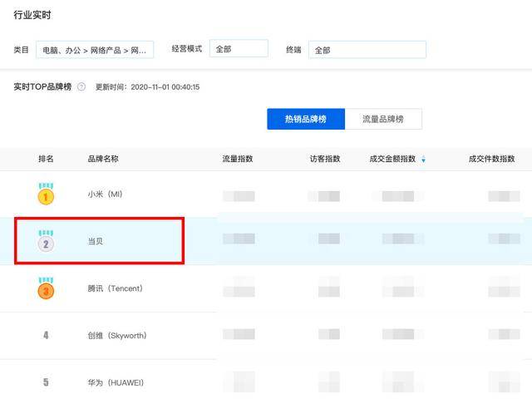Click the 品牌名称 column header
The image size is (532, 399).
[103, 159]
